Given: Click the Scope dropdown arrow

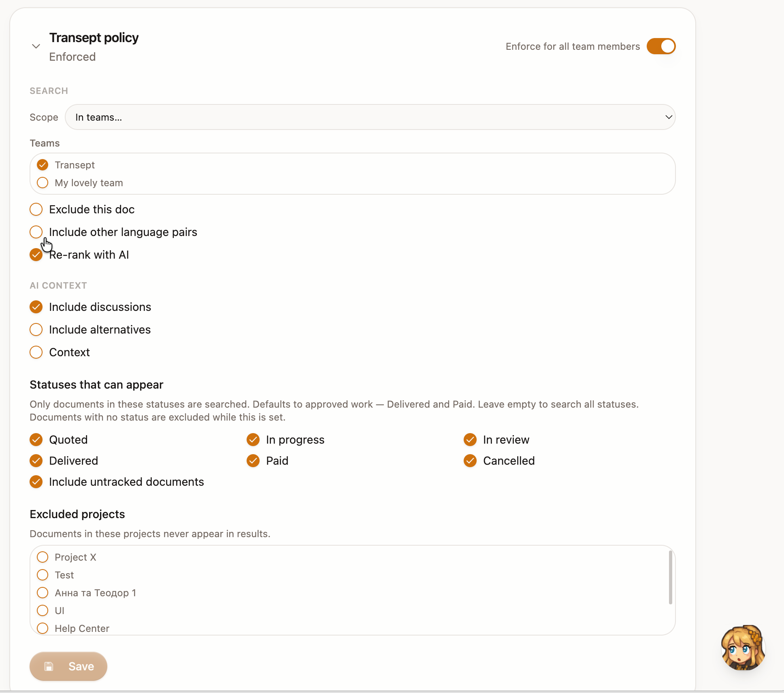Looking at the screenshot, I should [x=669, y=117].
